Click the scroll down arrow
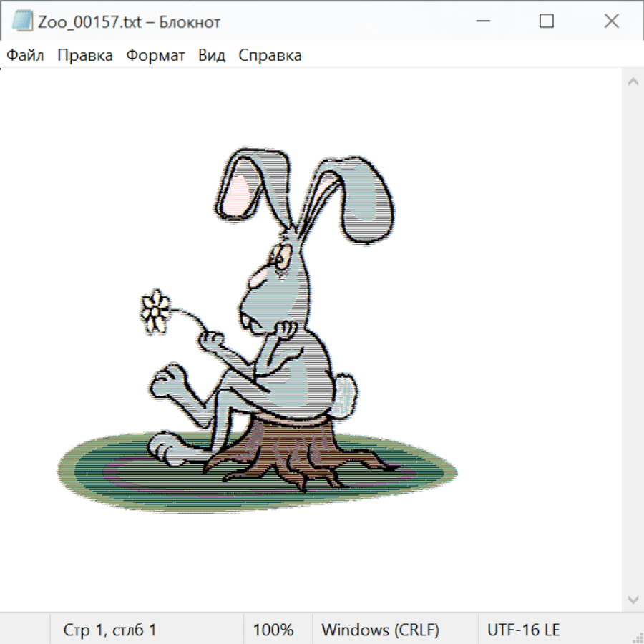Image resolution: width=644 pixels, height=644 pixels. (633, 598)
